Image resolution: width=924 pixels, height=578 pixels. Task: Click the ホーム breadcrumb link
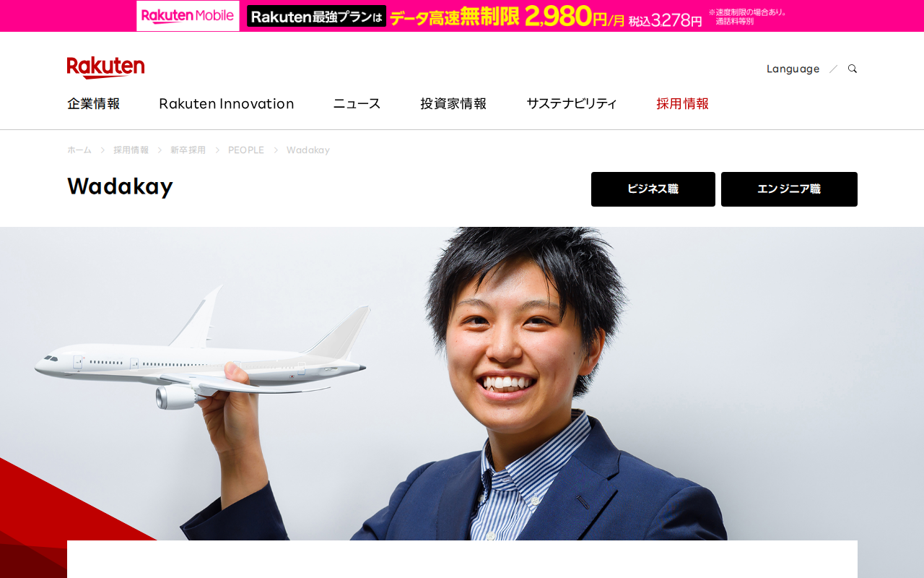click(79, 150)
